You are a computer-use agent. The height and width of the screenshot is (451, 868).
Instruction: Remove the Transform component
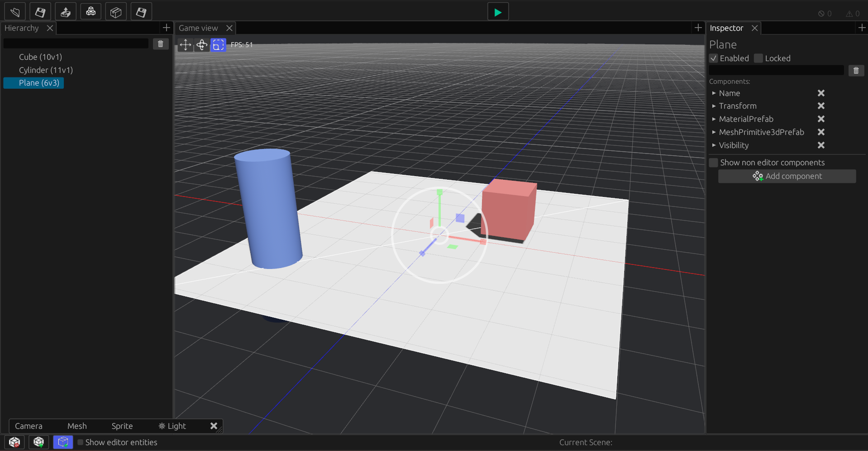[821, 106]
